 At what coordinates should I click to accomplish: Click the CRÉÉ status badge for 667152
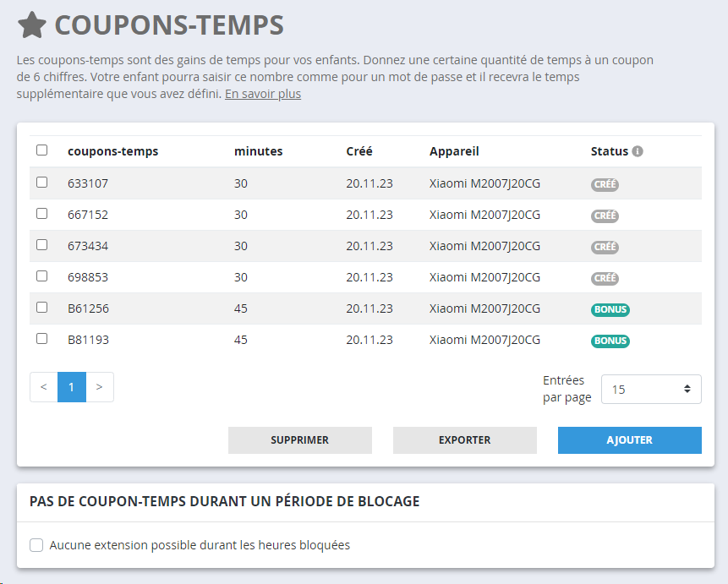pos(605,216)
